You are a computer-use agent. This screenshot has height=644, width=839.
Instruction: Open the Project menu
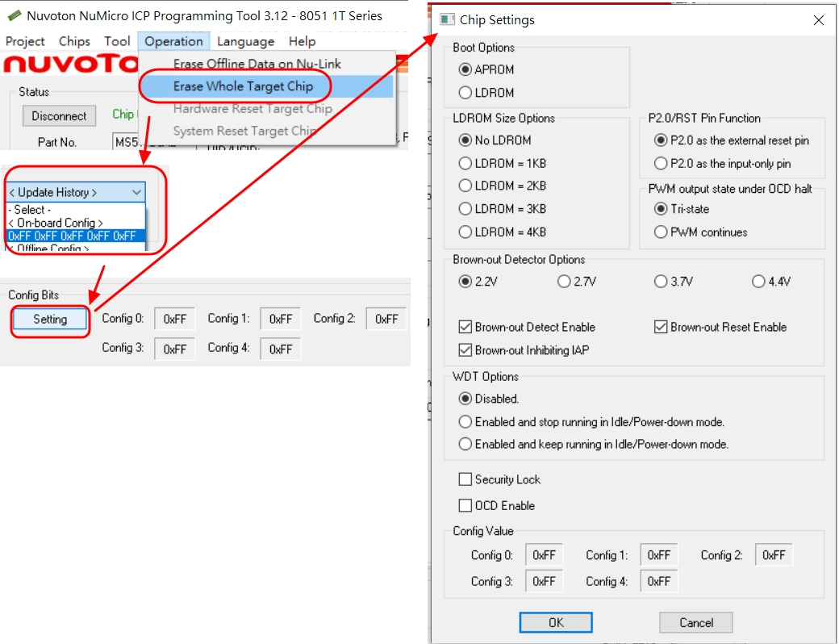coord(25,41)
